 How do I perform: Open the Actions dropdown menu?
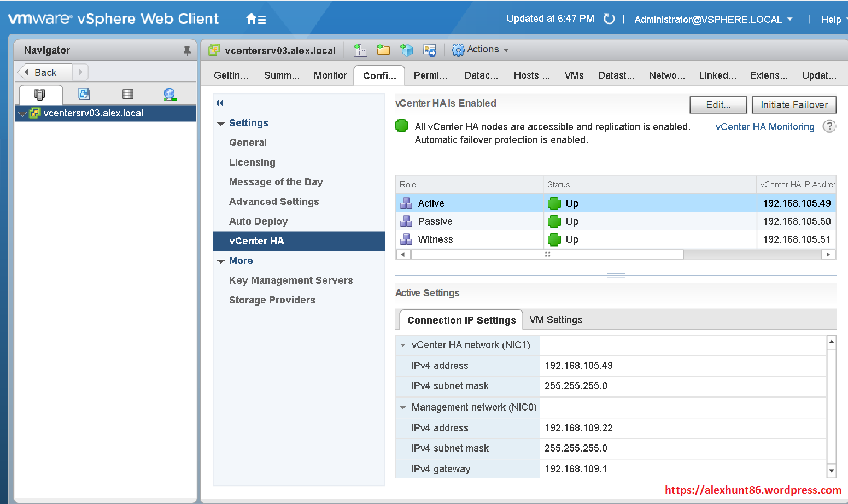coord(481,50)
